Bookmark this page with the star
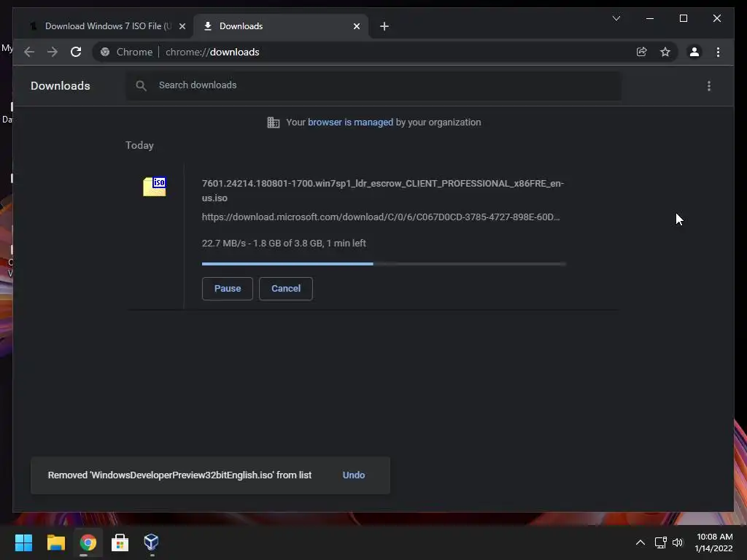The image size is (747, 560). pos(665,52)
